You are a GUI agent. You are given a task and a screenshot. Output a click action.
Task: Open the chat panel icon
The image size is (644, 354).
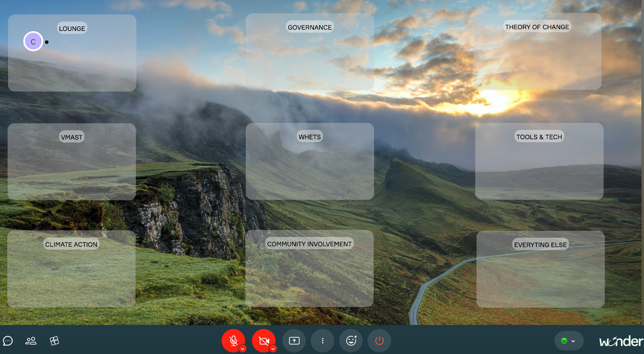[8, 341]
